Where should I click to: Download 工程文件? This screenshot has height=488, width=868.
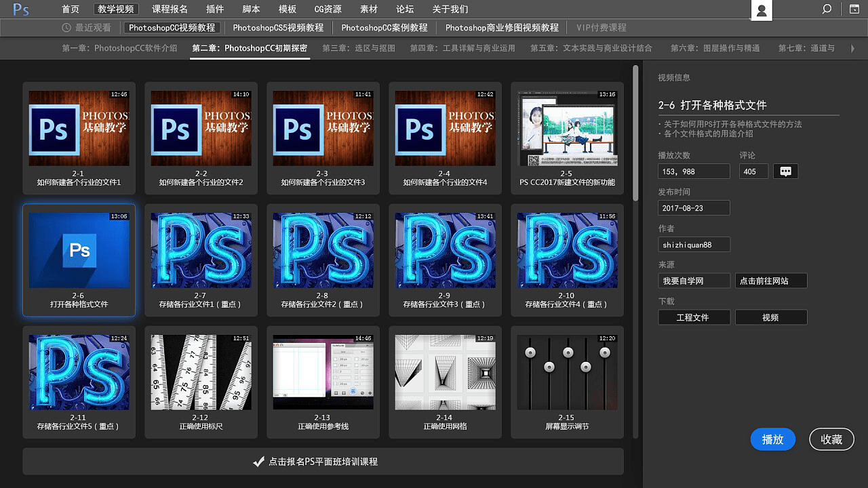click(x=694, y=317)
